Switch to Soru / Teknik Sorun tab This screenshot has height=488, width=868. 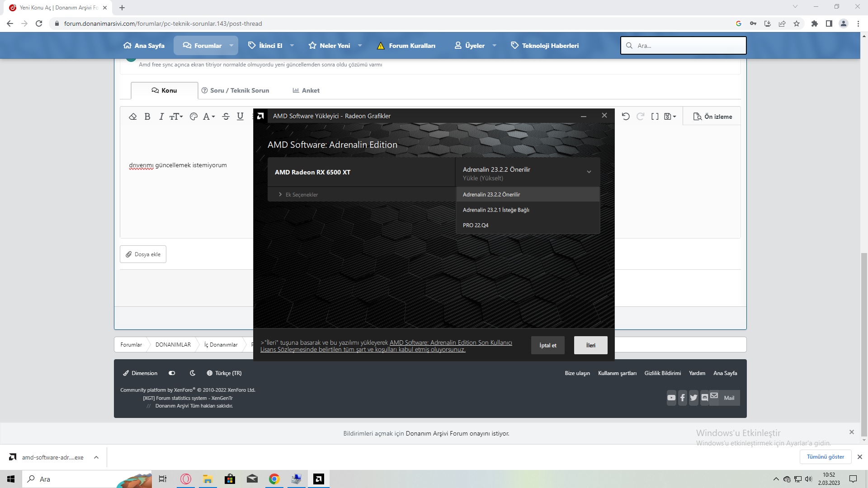(235, 90)
